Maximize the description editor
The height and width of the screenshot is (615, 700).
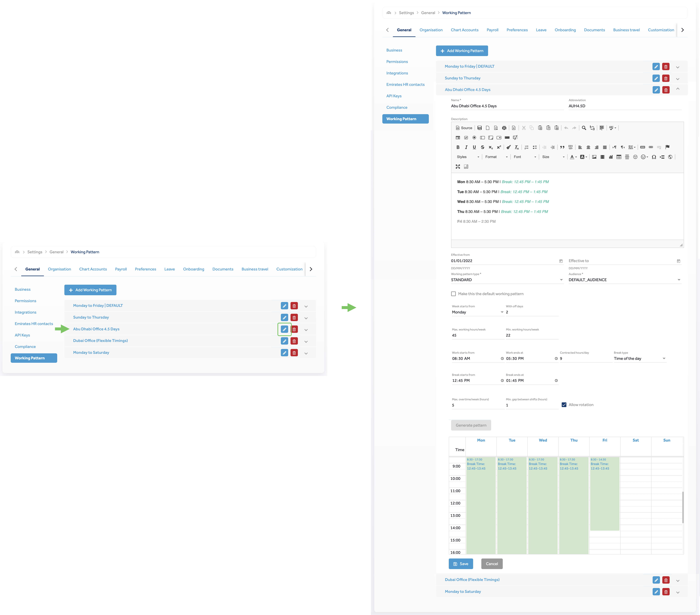pyautogui.click(x=458, y=167)
